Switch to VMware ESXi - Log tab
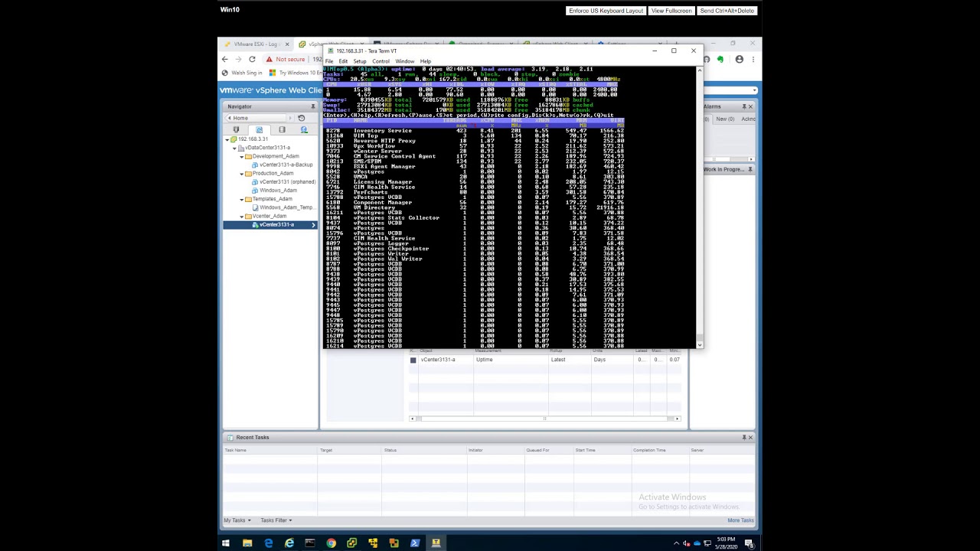 click(256, 44)
